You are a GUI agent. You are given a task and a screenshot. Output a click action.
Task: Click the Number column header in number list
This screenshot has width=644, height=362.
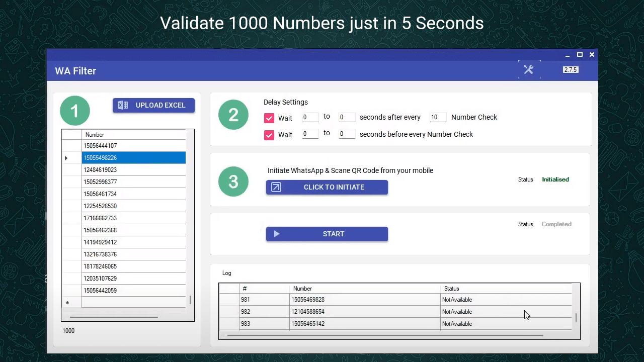click(133, 135)
